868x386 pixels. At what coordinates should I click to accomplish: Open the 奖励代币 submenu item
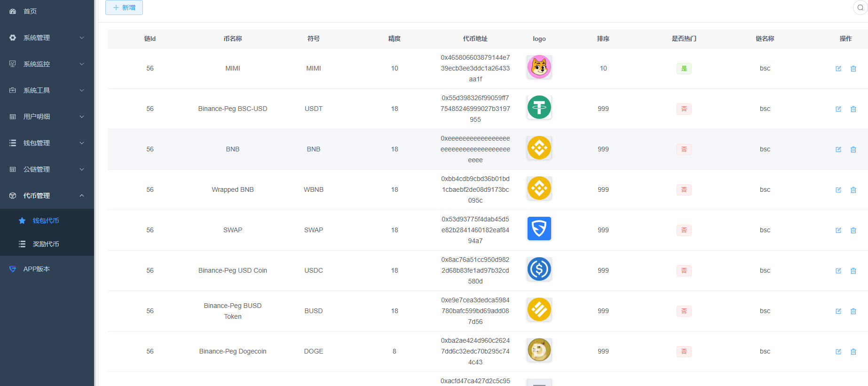[x=46, y=244]
